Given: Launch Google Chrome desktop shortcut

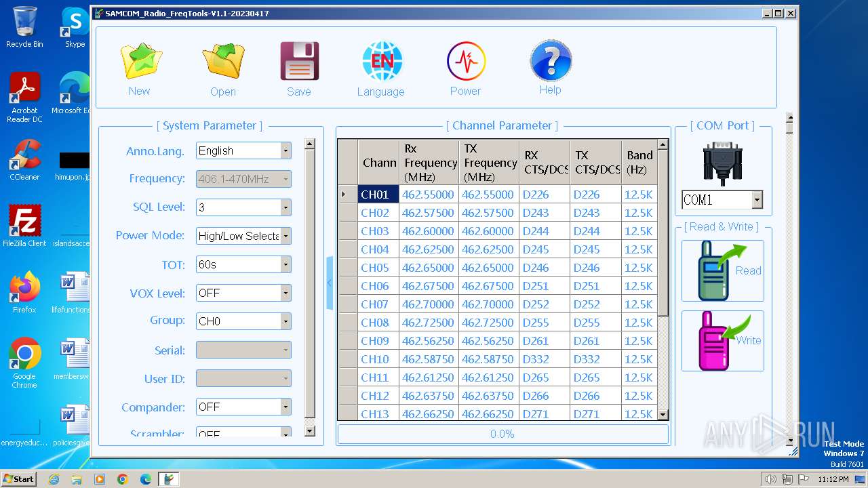Looking at the screenshot, I should pos(24,363).
